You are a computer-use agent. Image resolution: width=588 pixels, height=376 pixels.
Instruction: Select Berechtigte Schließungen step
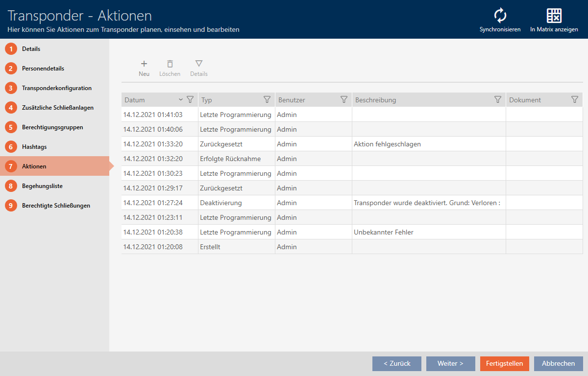(x=56, y=206)
